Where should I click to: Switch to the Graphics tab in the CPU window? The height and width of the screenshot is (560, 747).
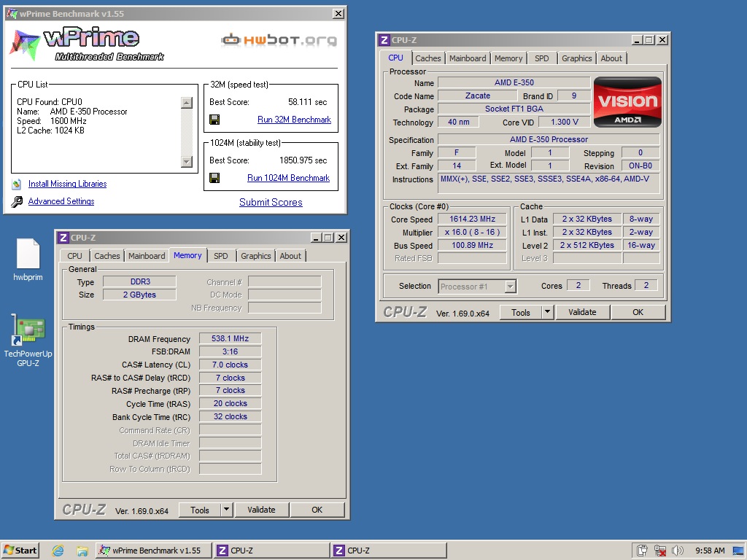576,58
